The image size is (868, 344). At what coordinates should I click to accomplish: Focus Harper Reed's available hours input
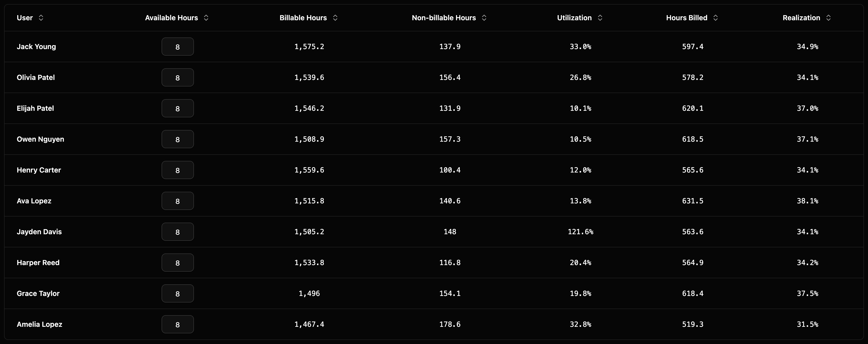(x=177, y=263)
